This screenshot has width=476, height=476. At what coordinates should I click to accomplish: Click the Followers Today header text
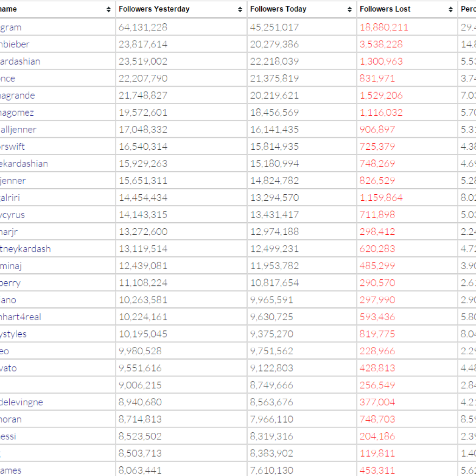coord(278,9)
